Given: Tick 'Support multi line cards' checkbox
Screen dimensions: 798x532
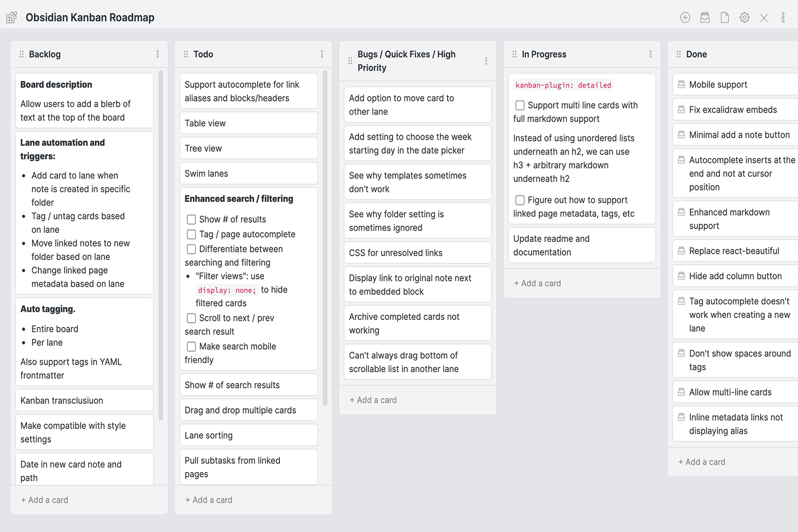Looking at the screenshot, I should tap(520, 105).
